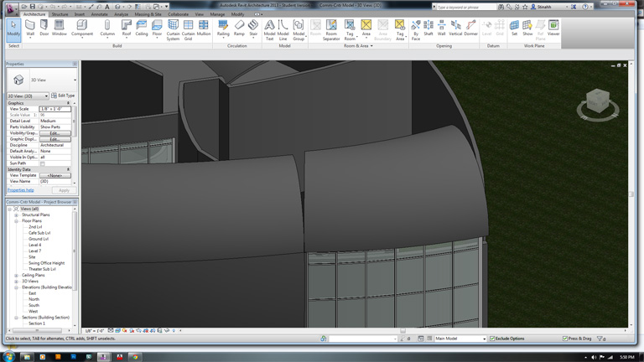The height and width of the screenshot is (362, 644).
Task: Click Edit button for Visibility/Graphics overrides
Action: [55, 133]
